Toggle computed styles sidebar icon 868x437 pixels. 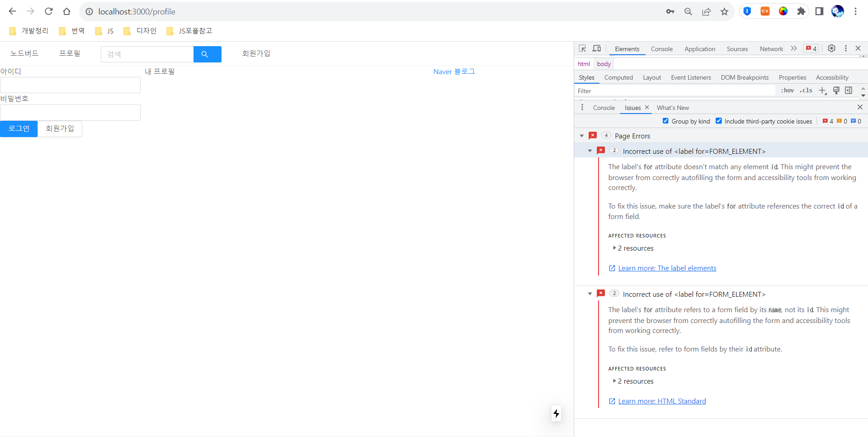[849, 90]
